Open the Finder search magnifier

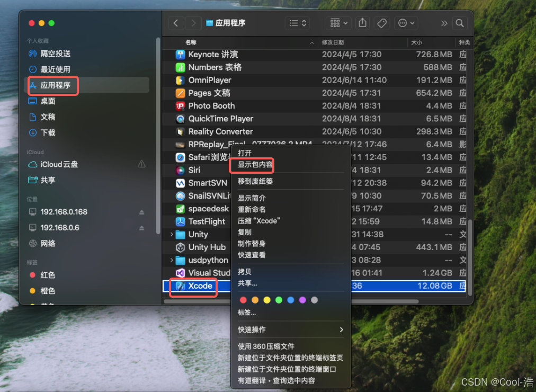coord(460,23)
